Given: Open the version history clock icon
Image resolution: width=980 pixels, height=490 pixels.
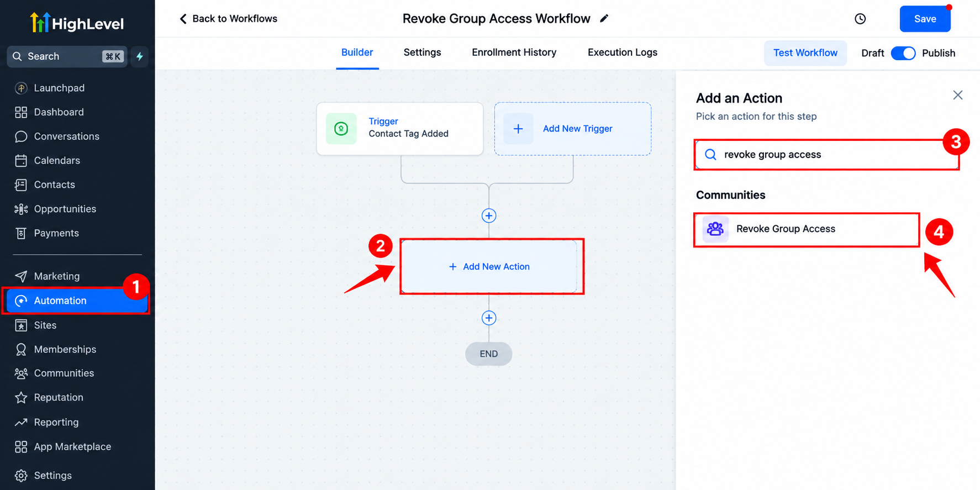Looking at the screenshot, I should tap(860, 19).
